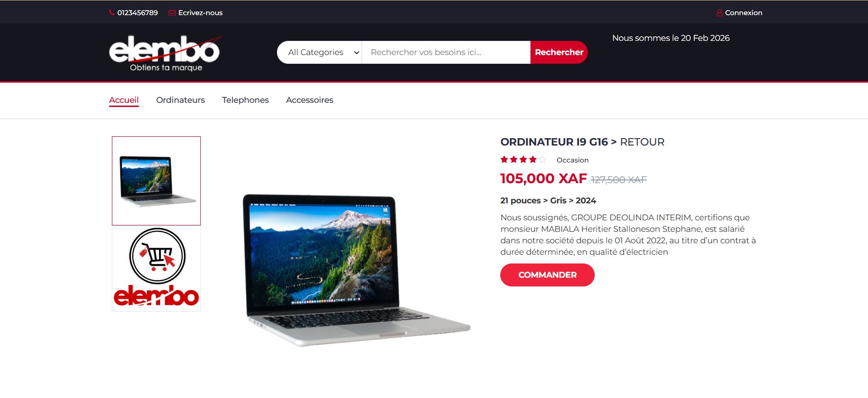This screenshot has height=398, width=868.
Task: Click the elembo logo in header
Action: click(165, 53)
